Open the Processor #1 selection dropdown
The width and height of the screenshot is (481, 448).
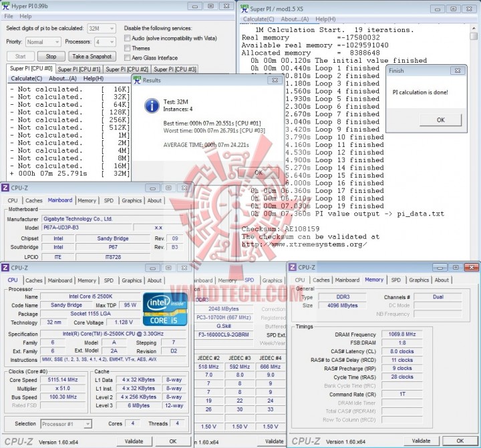pos(66,424)
